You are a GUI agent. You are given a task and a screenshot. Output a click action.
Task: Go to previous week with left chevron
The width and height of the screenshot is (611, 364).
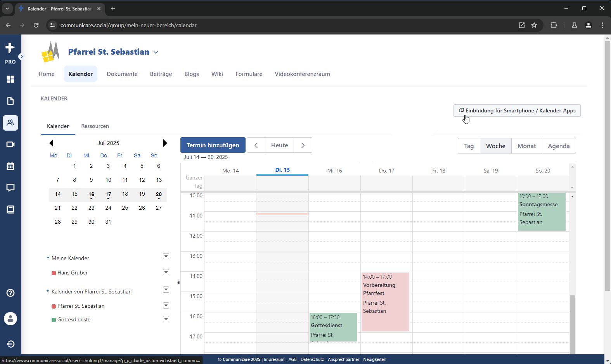point(256,145)
